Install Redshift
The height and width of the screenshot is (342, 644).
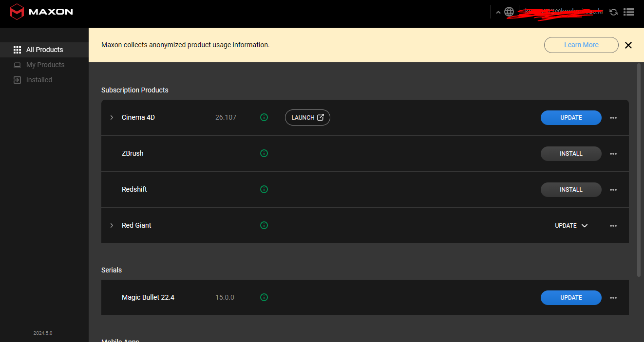tap(571, 190)
